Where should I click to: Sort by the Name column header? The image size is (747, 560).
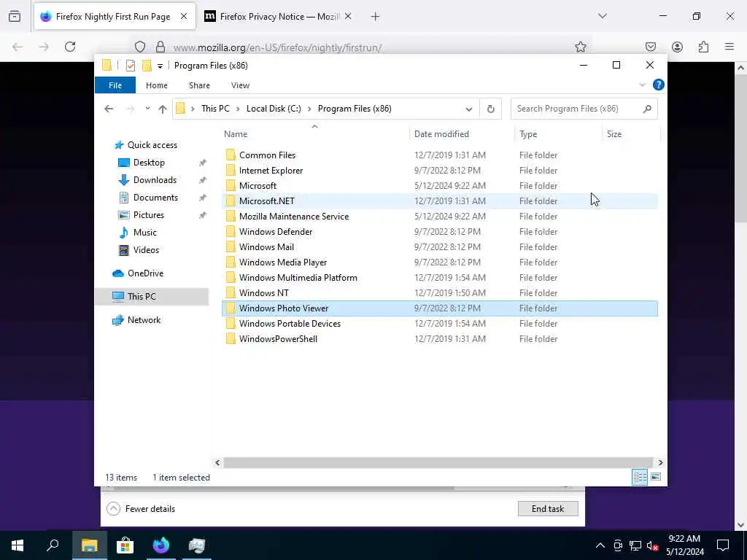tap(314, 134)
